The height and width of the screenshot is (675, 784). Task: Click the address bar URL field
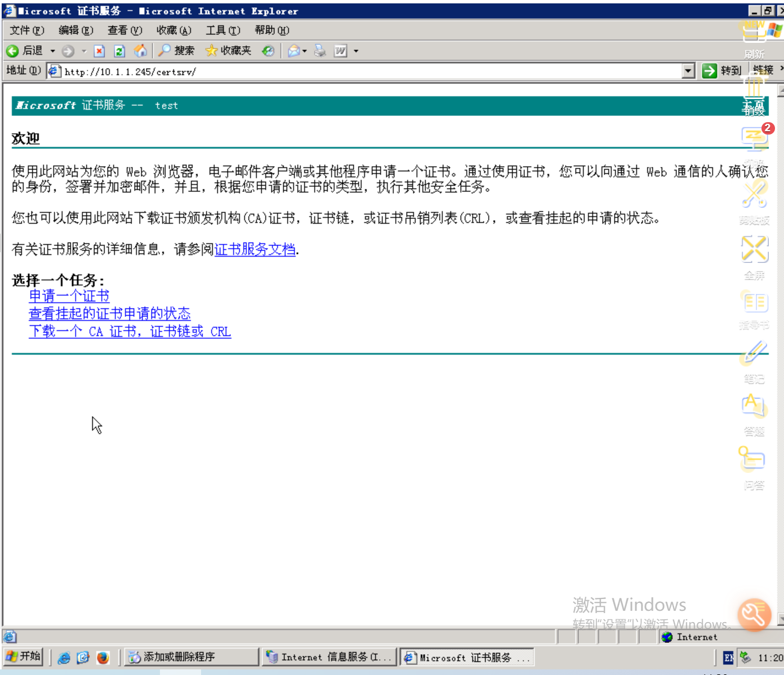372,71
